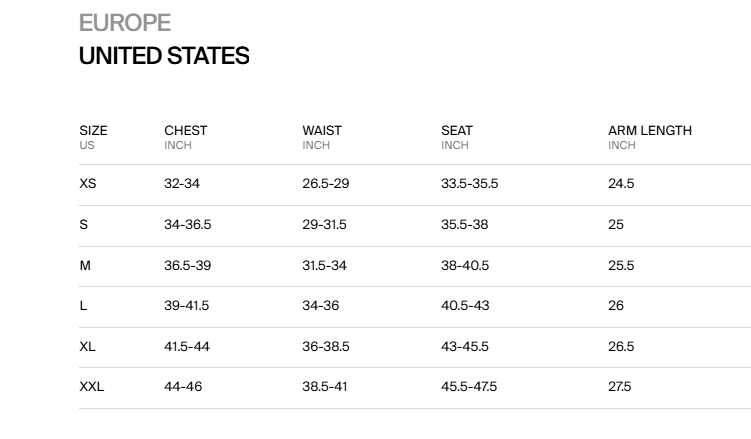Click chest value 32-34 for XS

tap(182, 184)
